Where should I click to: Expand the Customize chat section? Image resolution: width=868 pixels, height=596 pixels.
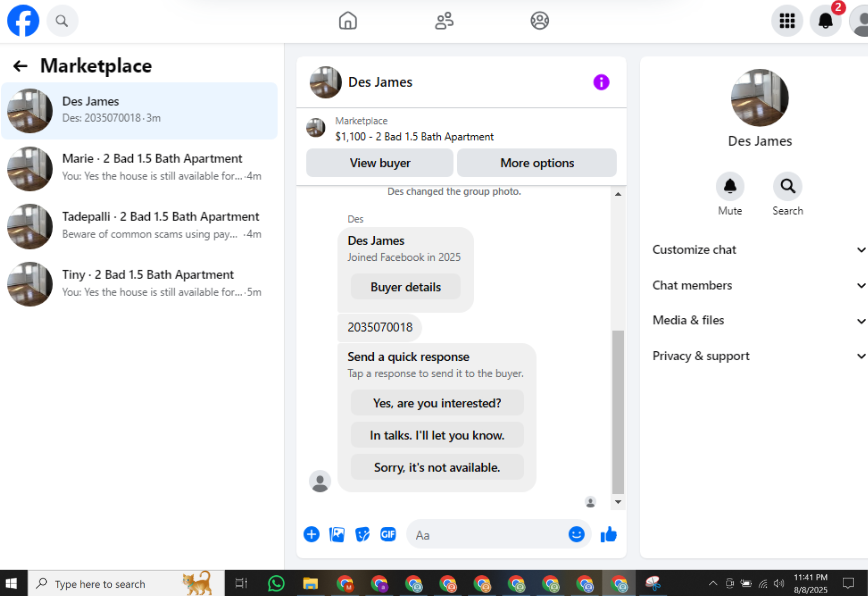758,250
